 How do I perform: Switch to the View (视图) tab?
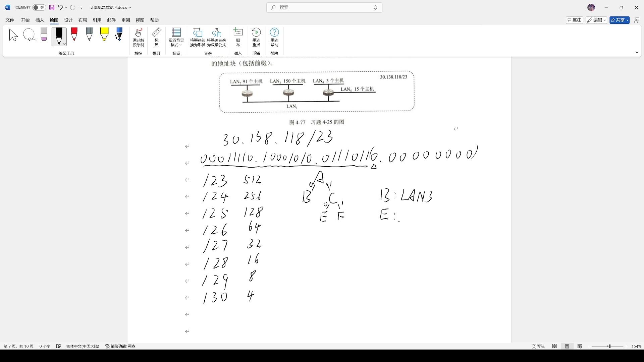pos(140,20)
